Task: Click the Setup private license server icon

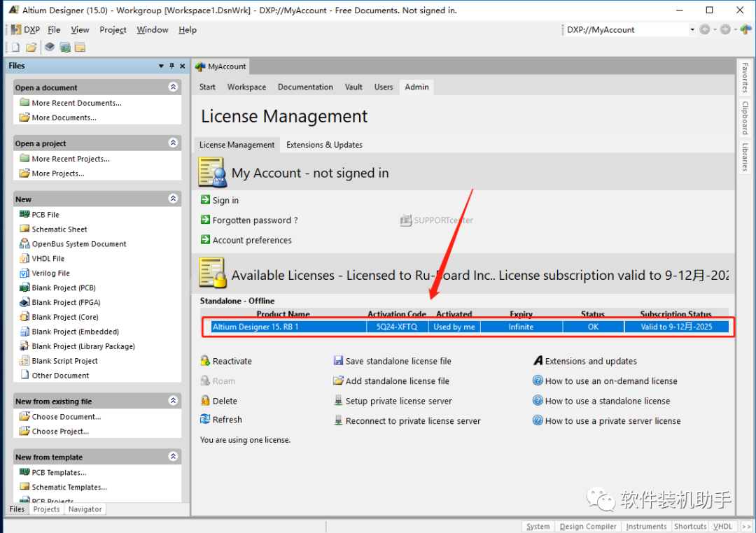Action: 339,401
